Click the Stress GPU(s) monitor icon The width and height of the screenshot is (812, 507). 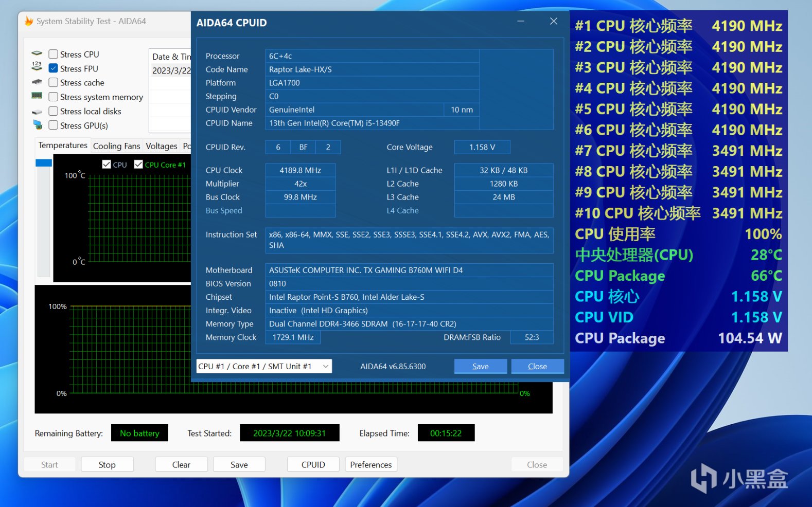(38, 125)
